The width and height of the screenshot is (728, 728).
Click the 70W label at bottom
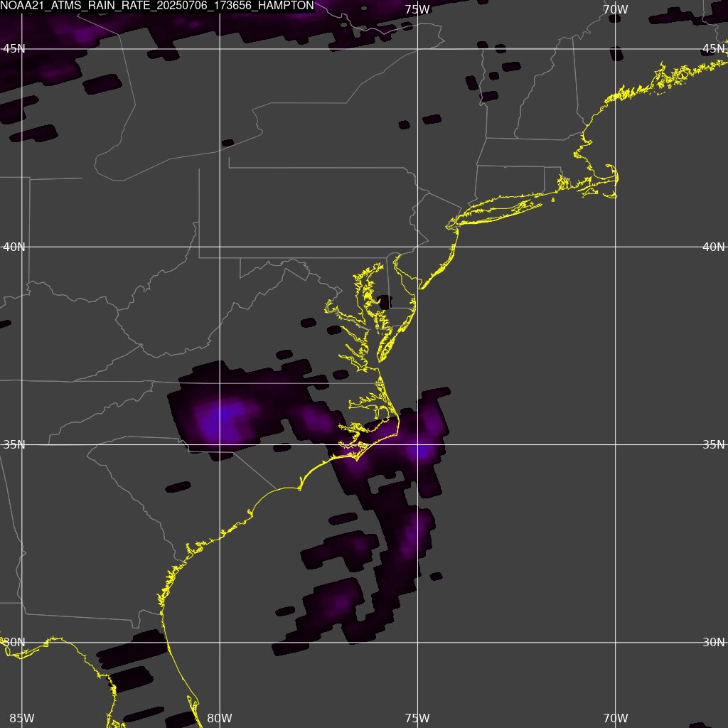(x=616, y=718)
